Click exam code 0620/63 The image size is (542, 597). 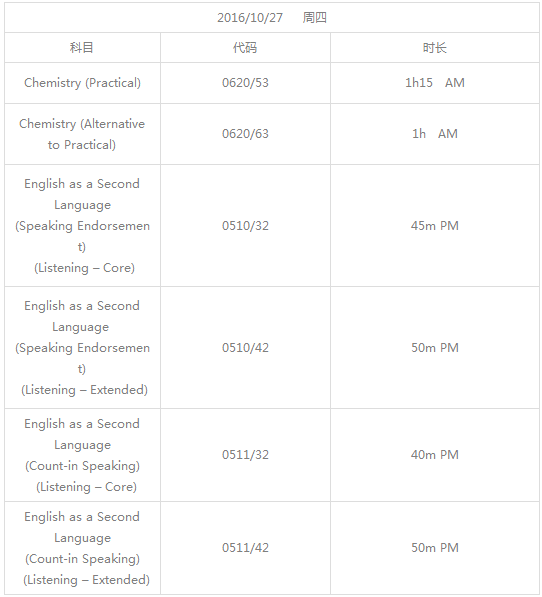pyautogui.click(x=245, y=134)
